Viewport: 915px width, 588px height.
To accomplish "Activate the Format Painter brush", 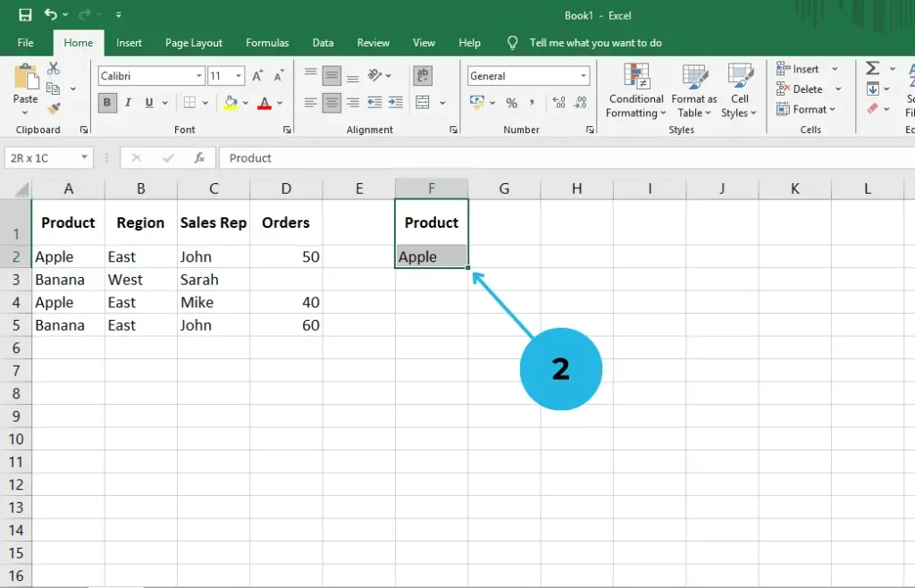I will click(54, 108).
